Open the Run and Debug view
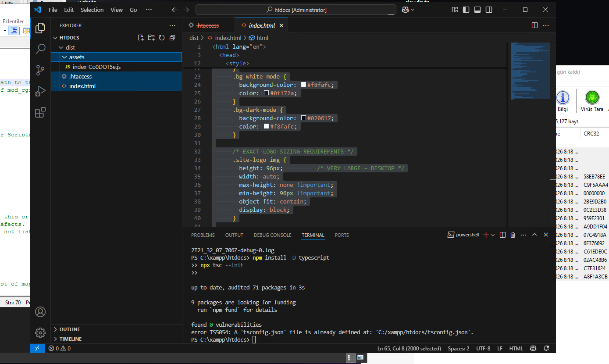609x364 pixels. (40, 91)
